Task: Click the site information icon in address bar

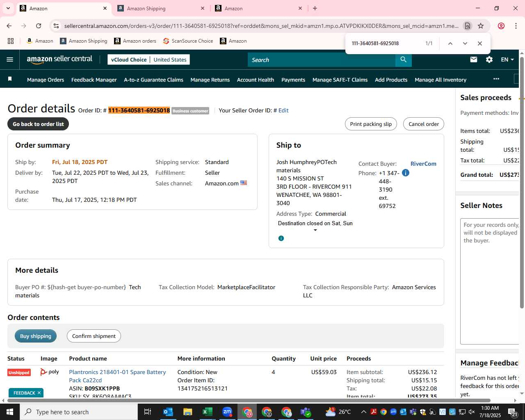Action: pyautogui.click(x=56, y=26)
